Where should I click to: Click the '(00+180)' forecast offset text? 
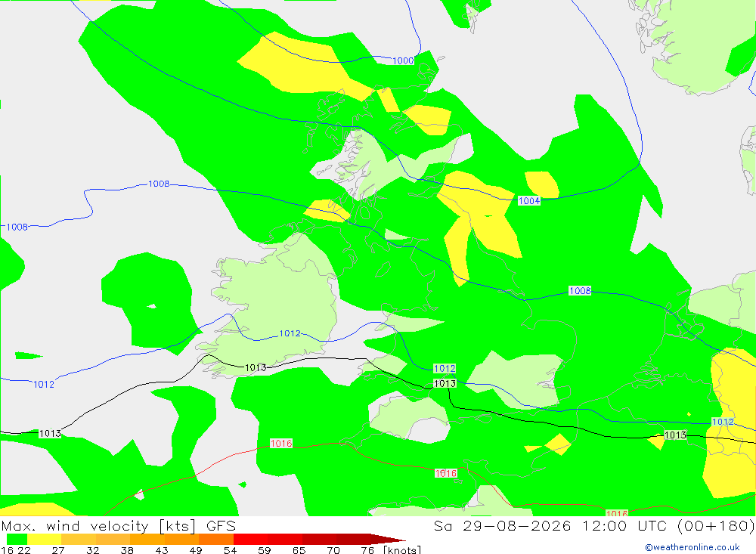[x=715, y=525]
